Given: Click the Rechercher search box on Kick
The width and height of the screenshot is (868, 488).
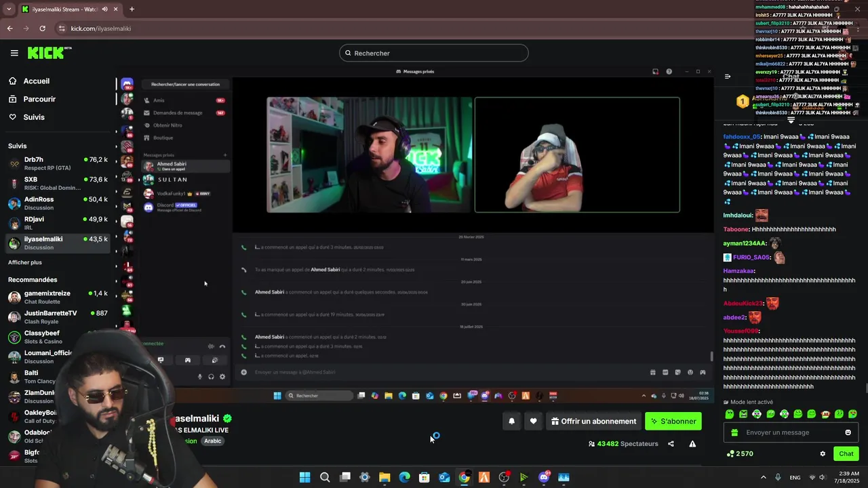Looking at the screenshot, I should [434, 53].
